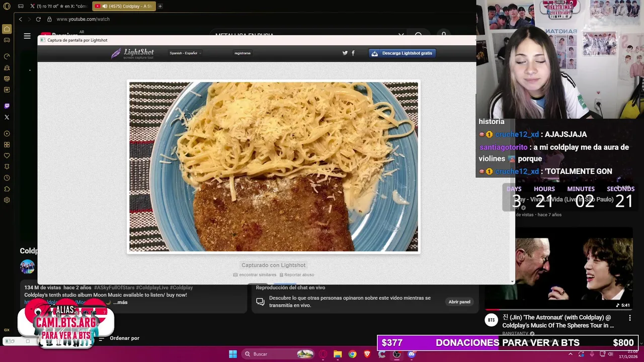Show hidden system tray icons chevron
Screen dimensions: 644x362
[x=570, y=354]
